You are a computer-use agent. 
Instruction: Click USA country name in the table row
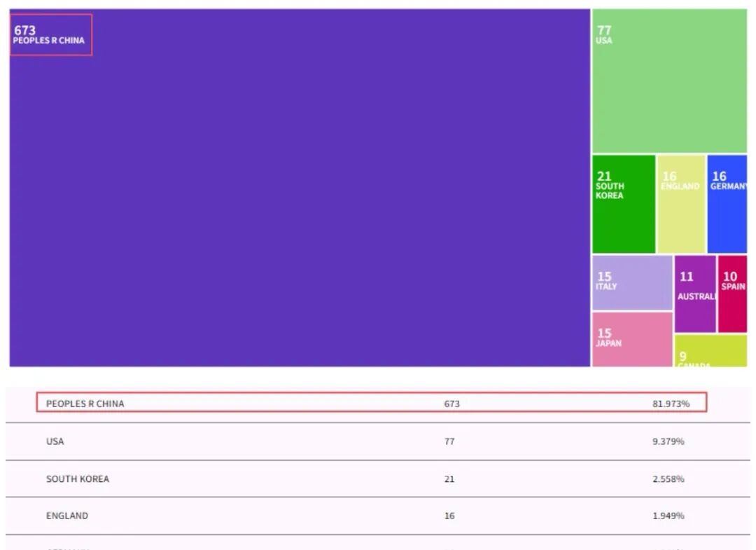[x=55, y=441]
